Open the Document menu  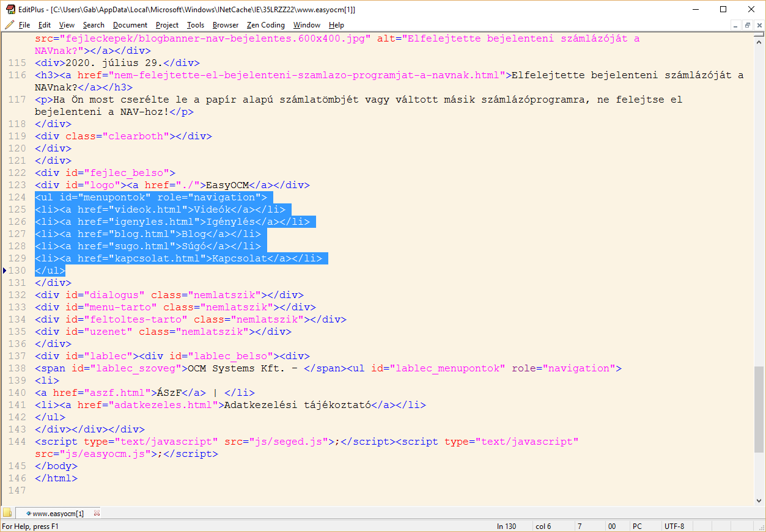[x=130, y=25]
